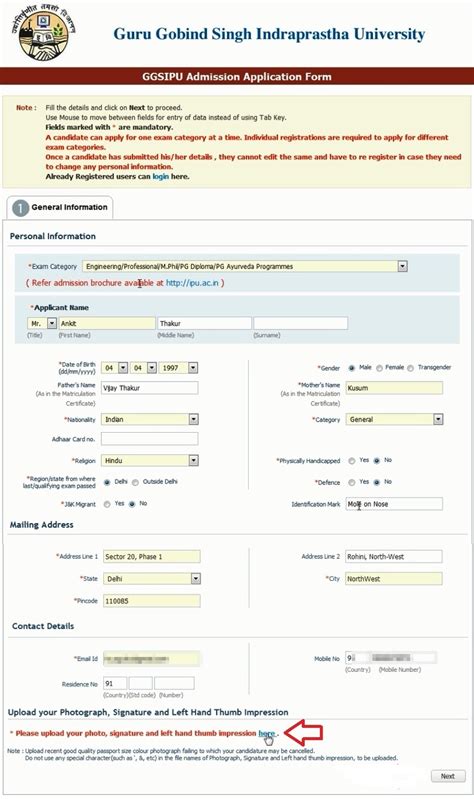The width and height of the screenshot is (474, 799).
Task: Open the birth month dropdown
Action: (x=143, y=367)
